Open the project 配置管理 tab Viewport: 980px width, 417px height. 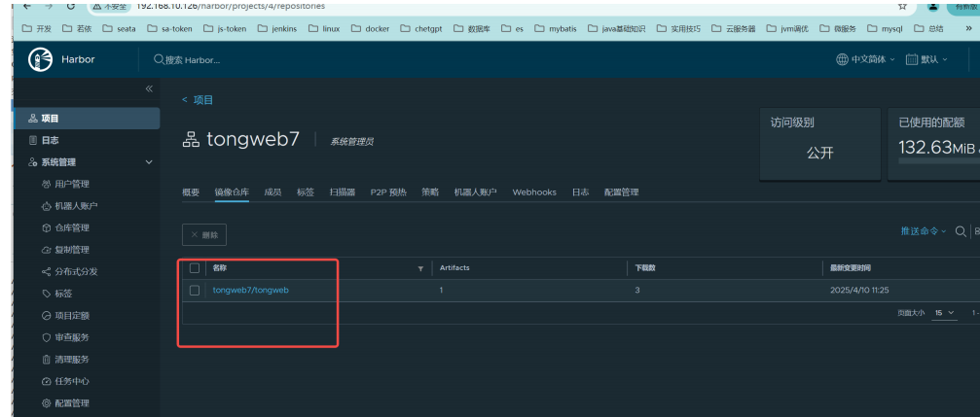[x=621, y=192]
